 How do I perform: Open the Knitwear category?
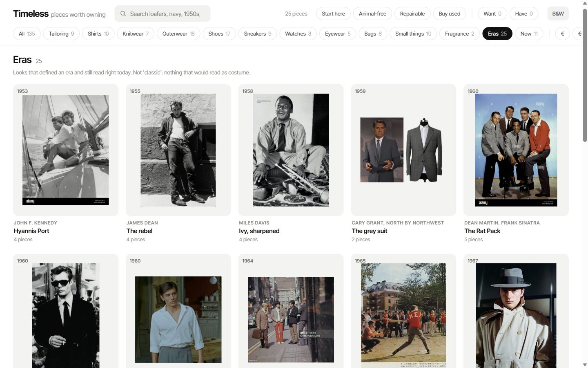[136, 34]
